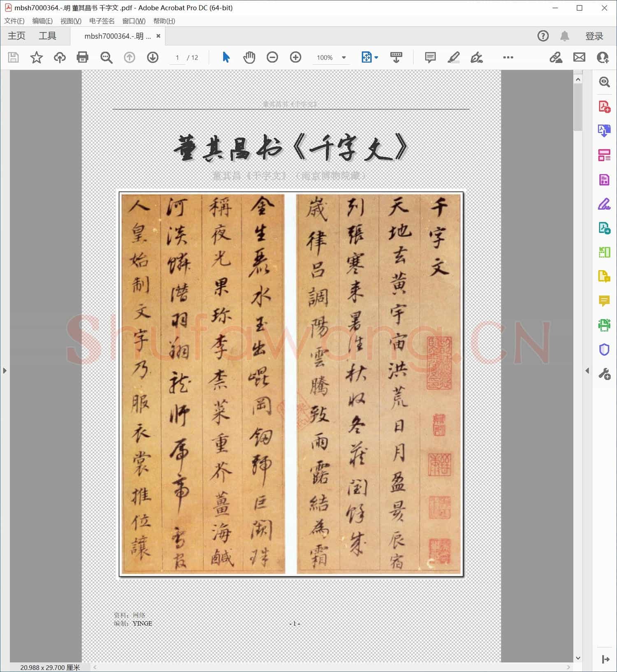Screen dimensions: 617x672
Task: Open Create PDF tool in right sidebar
Action: click(604, 107)
